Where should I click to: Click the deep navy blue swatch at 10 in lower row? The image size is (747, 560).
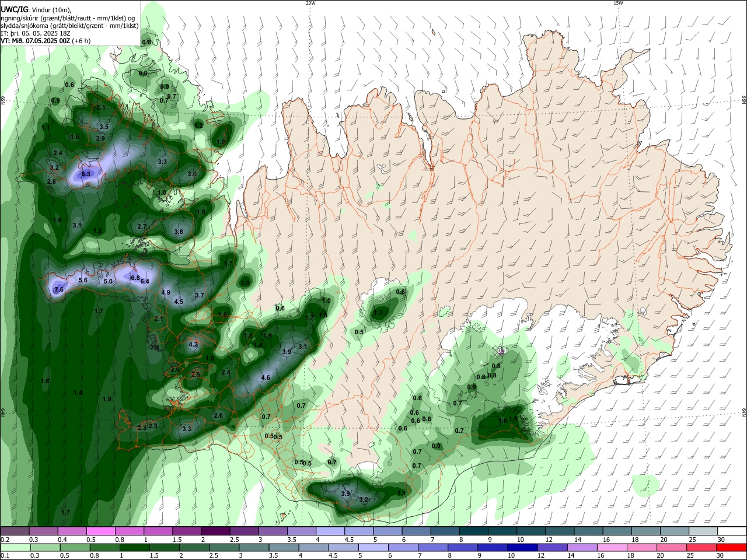pyautogui.click(x=522, y=547)
